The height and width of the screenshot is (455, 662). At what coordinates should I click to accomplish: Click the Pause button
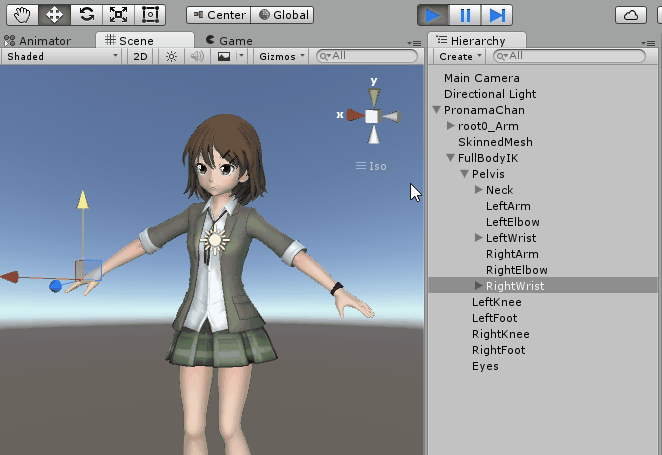(465, 16)
